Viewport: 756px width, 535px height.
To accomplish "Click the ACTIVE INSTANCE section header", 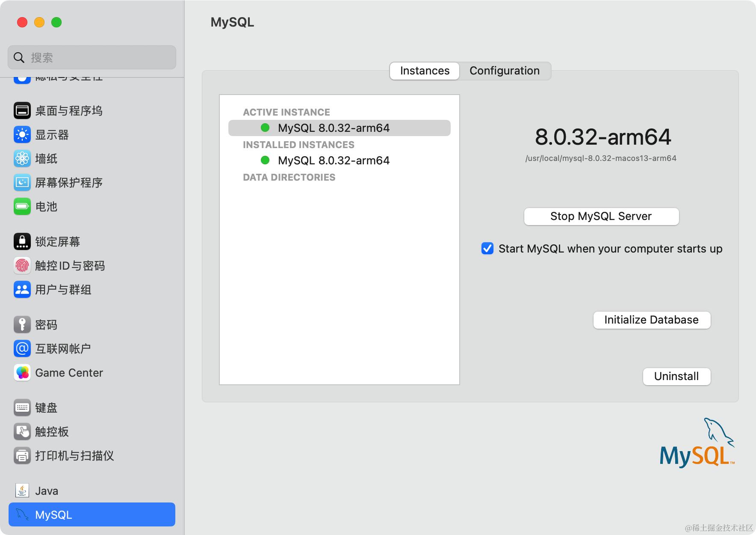I will pos(286,112).
